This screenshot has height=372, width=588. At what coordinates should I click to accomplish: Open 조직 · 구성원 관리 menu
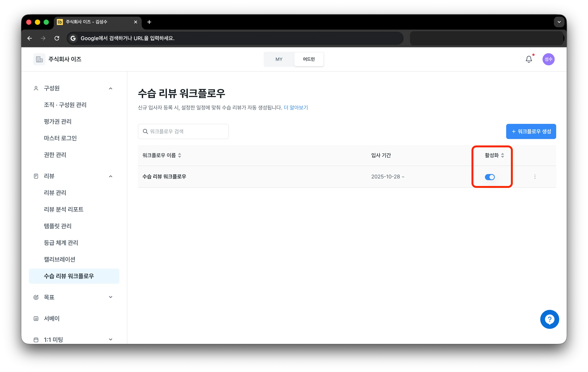(65, 105)
